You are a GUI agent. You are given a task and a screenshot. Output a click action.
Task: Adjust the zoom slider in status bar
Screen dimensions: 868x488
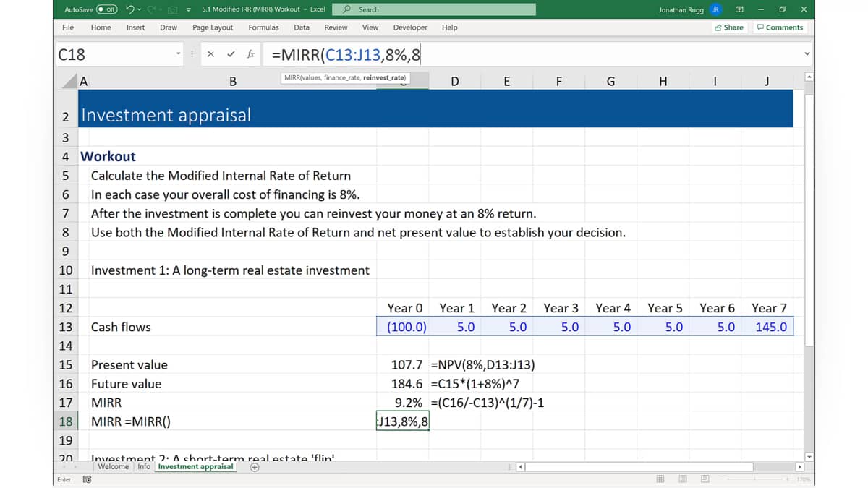click(755, 479)
